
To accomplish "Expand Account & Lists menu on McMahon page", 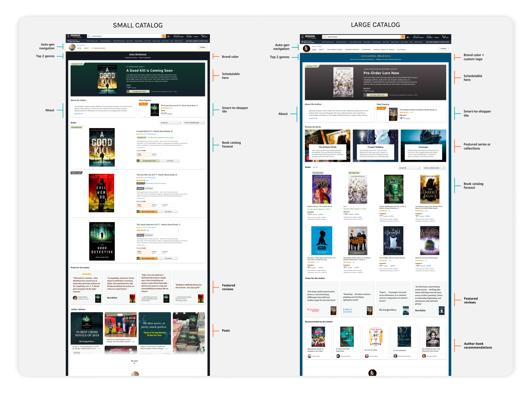I will pos(178,36).
